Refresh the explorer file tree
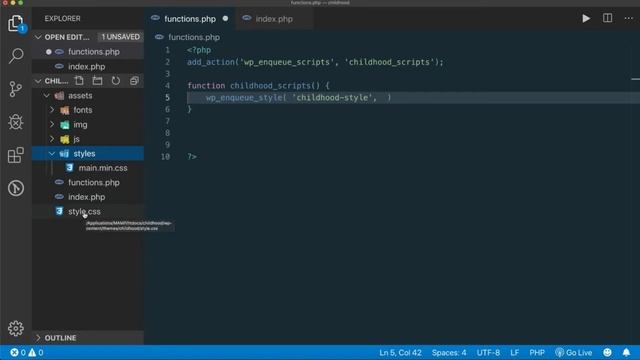The width and height of the screenshot is (640, 360). point(116,81)
